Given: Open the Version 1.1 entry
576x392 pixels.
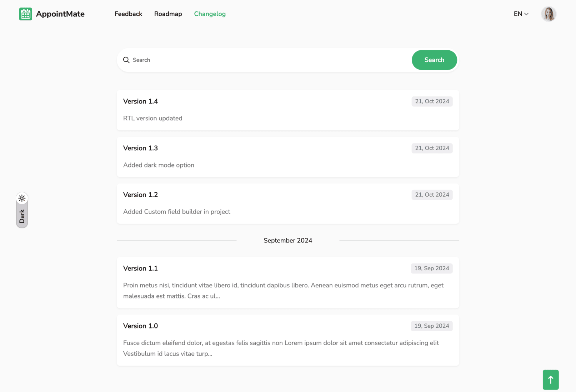Looking at the screenshot, I should pos(288,282).
